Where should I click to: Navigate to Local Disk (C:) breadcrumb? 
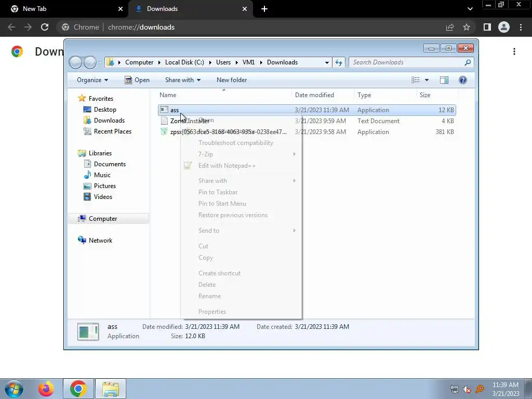point(184,62)
